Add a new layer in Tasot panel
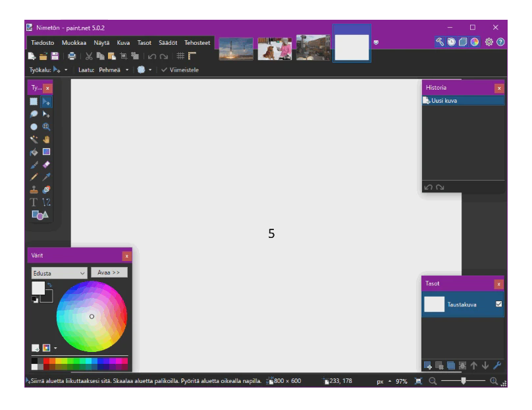The width and height of the screenshot is (532, 410). click(x=428, y=365)
